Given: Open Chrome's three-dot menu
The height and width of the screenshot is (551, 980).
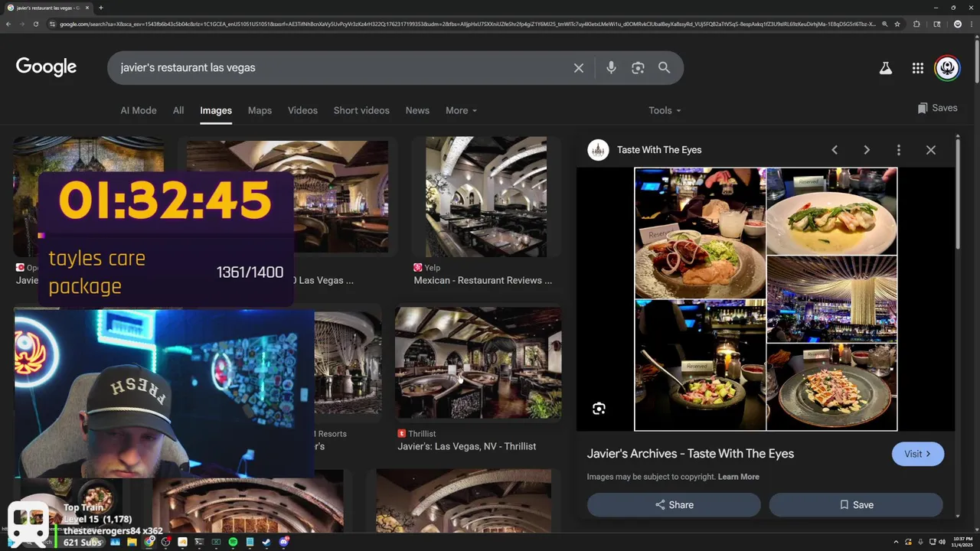Looking at the screenshot, I should coord(972,24).
